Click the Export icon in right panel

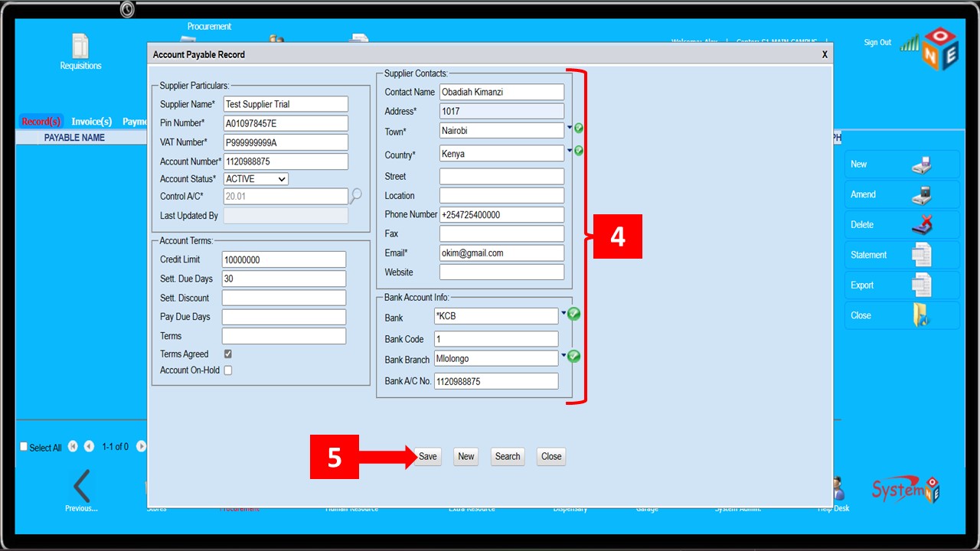(921, 285)
